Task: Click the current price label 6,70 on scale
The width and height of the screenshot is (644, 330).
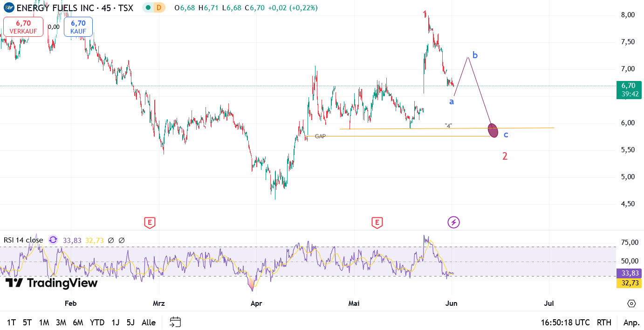Action: 629,86
